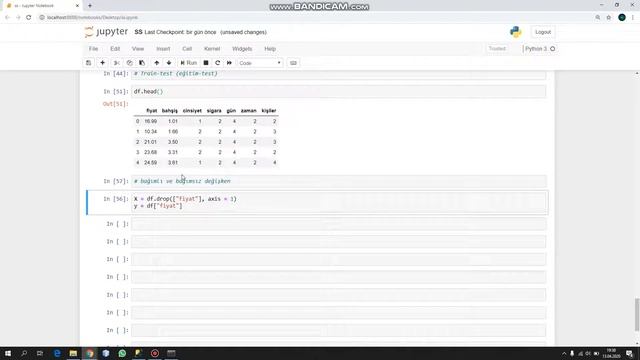Open the File menu
This screenshot has height=360, width=640.
click(x=93, y=49)
